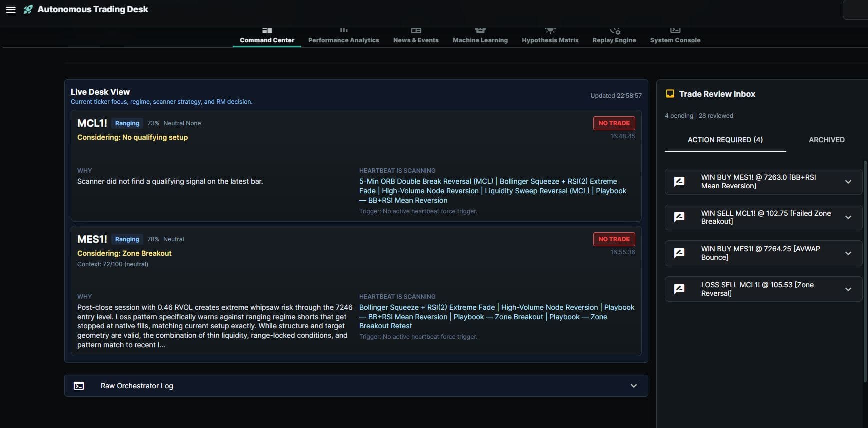This screenshot has height=428, width=868.
Task: Expand WIN BUY MES1! @ 7263.0 review item
Action: (848, 182)
